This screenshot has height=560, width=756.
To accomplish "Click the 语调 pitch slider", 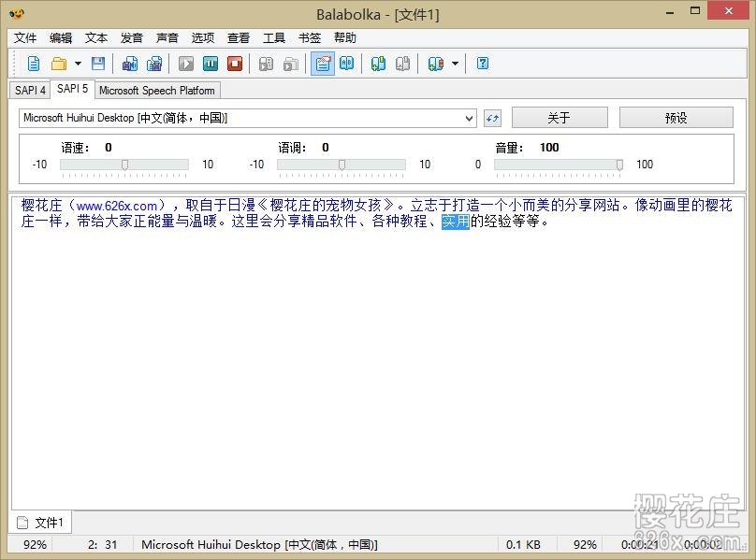I will (342, 165).
